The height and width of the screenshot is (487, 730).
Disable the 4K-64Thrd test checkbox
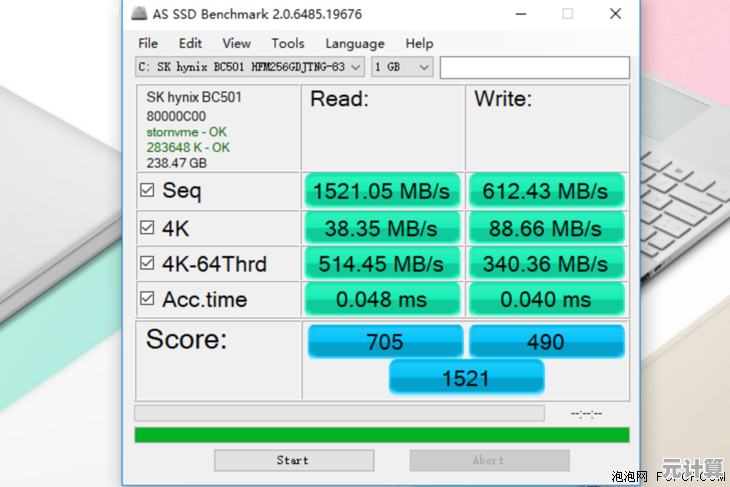point(148,264)
